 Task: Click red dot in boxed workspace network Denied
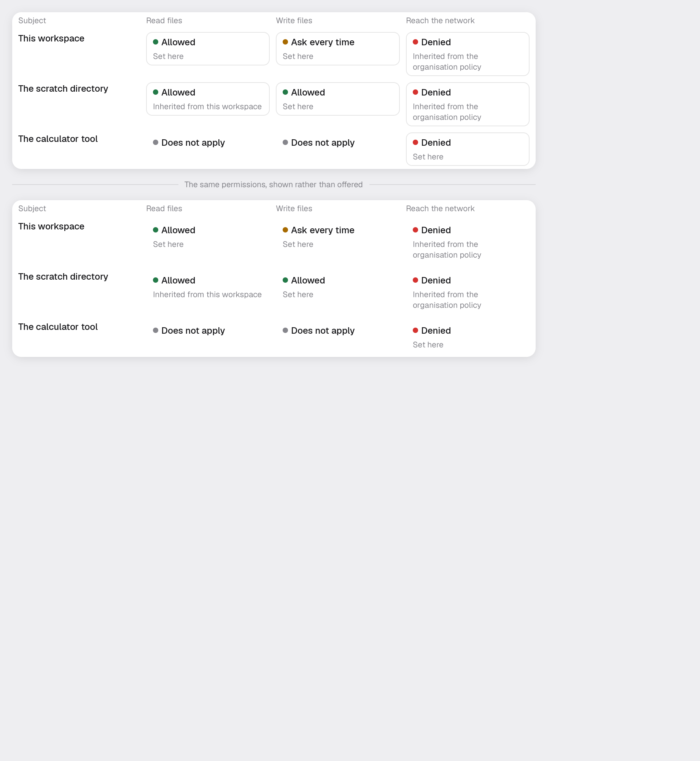[x=415, y=42]
